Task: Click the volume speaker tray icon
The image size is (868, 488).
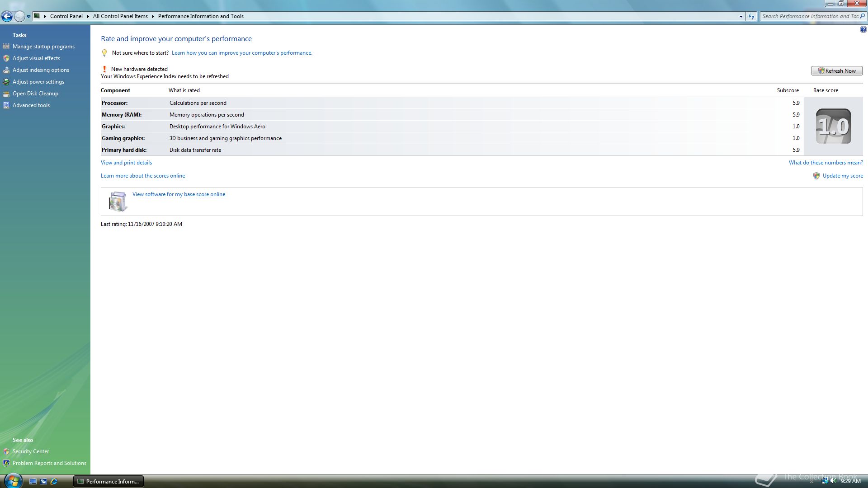Action: [x=833, y=481]
